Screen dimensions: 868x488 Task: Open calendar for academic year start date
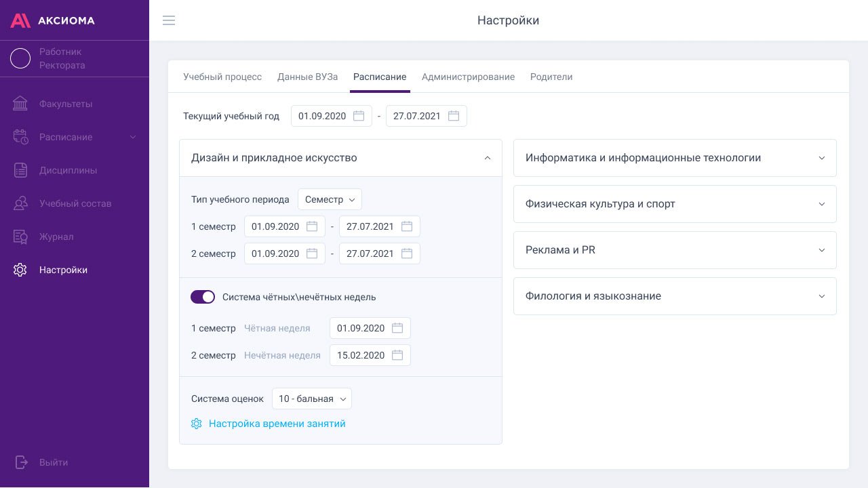(359, 116)
